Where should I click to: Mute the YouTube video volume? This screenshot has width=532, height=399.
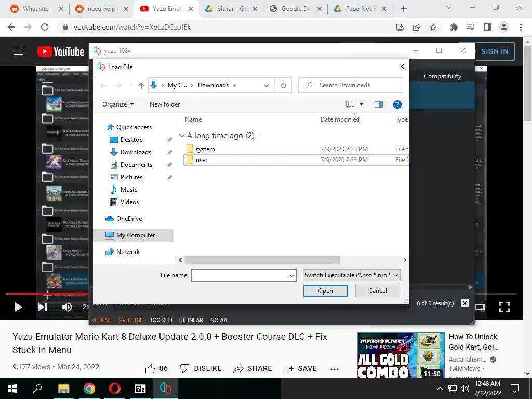67,308
